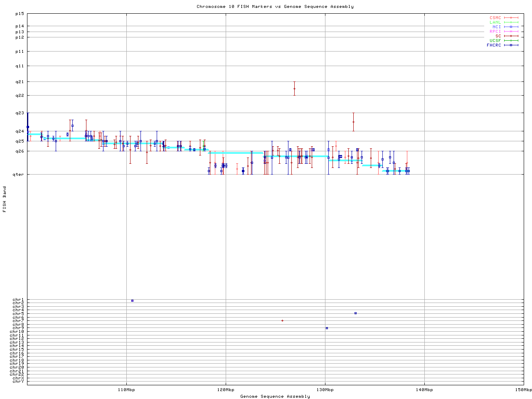Click the FHCRC legend marker sample line

(511, 45)
